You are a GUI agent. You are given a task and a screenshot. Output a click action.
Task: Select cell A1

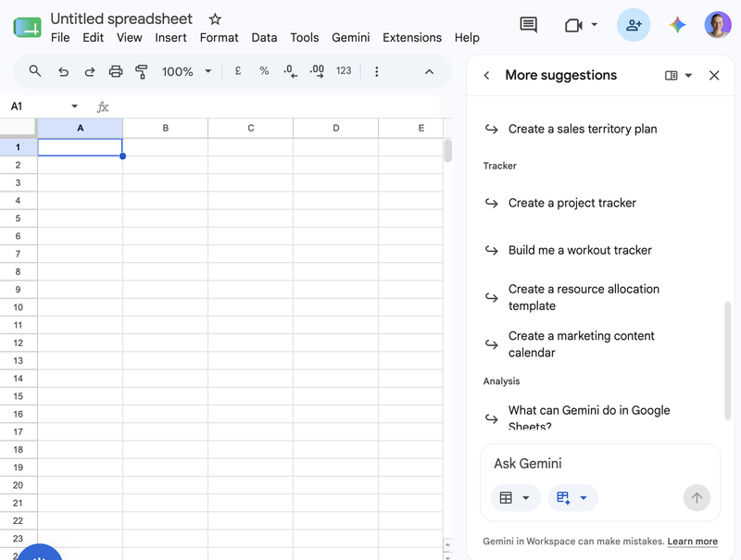81,147
